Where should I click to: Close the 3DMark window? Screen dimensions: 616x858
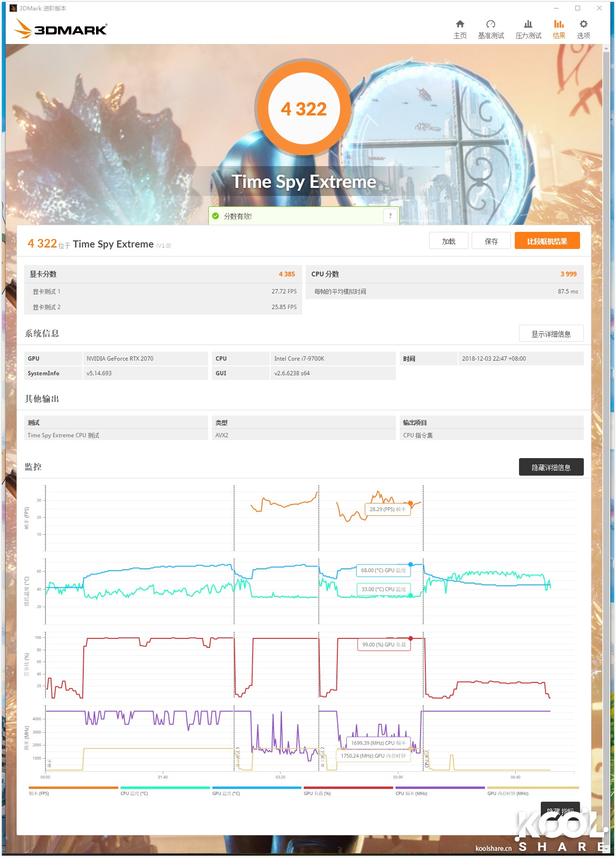click(x=599, y=8)
